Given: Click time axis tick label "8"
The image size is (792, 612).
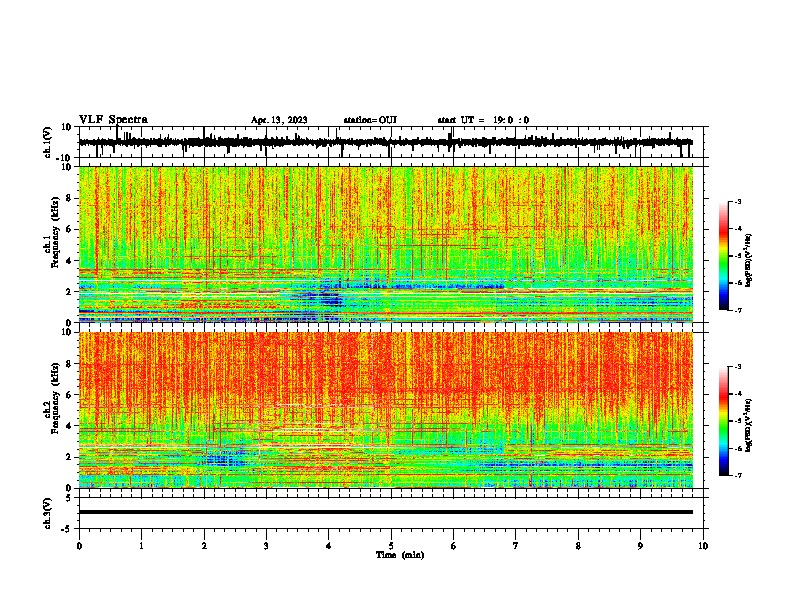Looking at the screenshot, I should point(578,546).
